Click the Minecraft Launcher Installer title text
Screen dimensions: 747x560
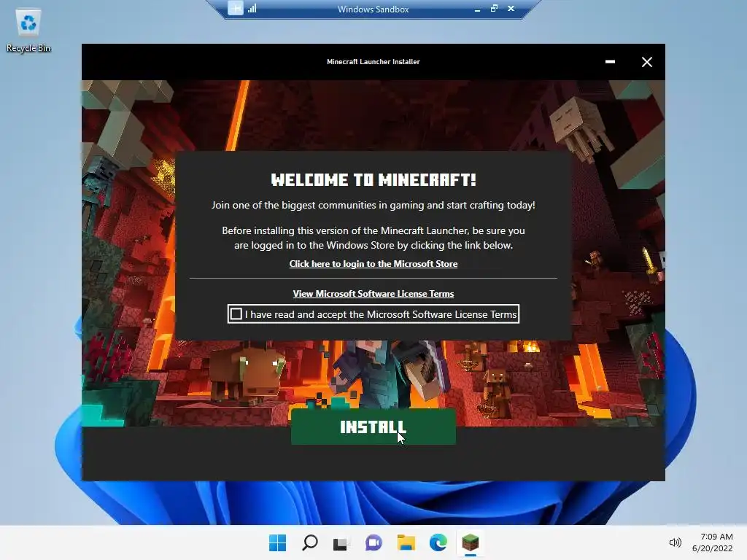coord(373,62)
